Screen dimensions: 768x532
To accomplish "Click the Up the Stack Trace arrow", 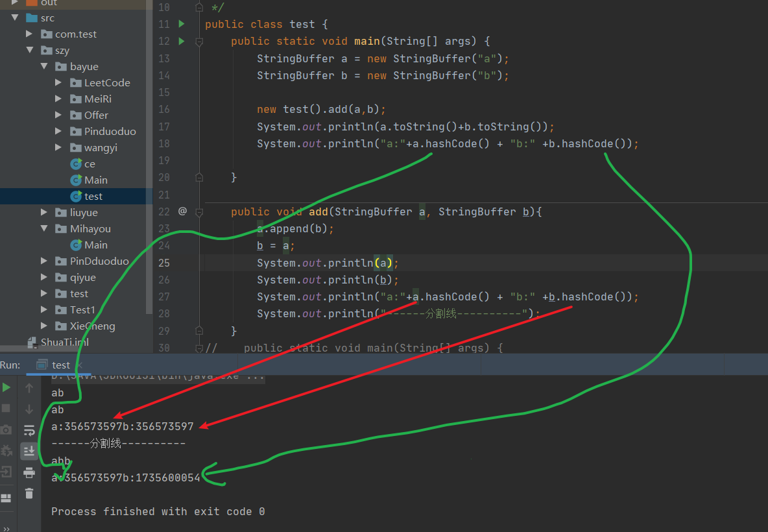I will (29, 388).
